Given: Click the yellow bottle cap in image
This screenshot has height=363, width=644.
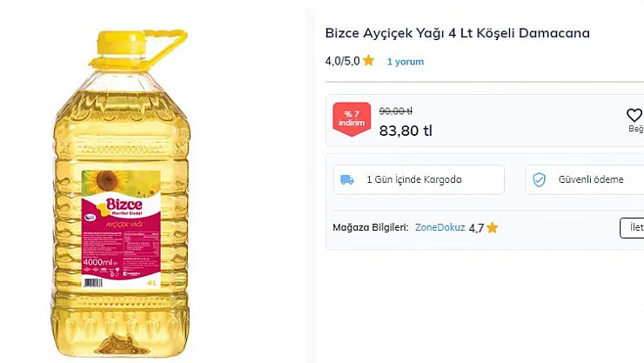Looking at the screenshot, I should point(121,44).
